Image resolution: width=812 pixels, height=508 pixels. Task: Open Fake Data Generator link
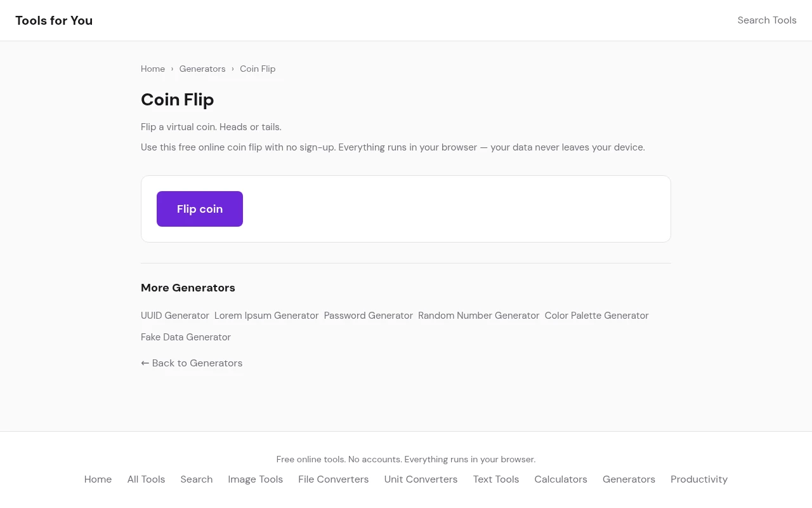(186, 337)
